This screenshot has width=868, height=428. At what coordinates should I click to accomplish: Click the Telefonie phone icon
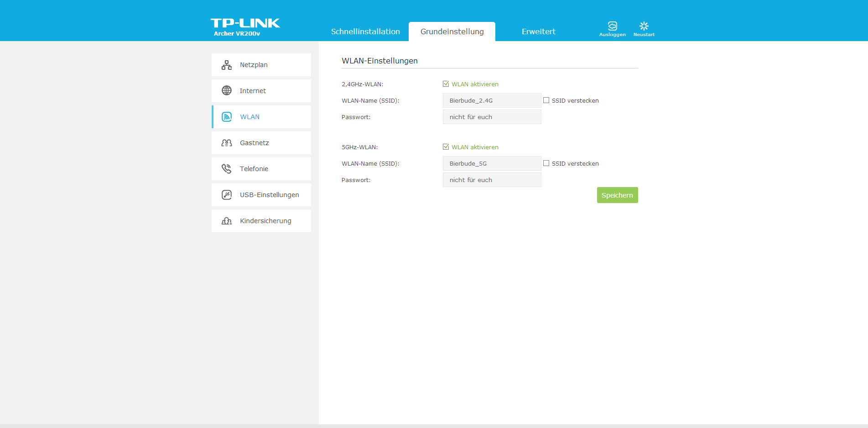pyautogui.click(x=227, y=169)
